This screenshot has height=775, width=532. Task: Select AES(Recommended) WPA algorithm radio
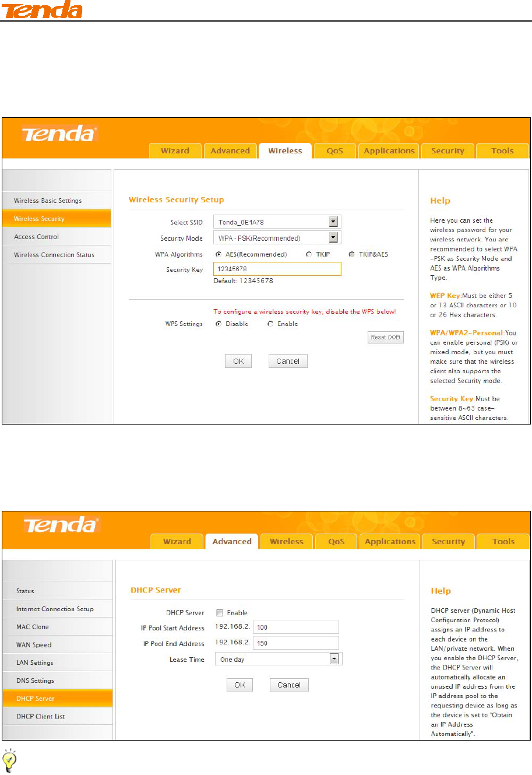[x=219, y=254]
